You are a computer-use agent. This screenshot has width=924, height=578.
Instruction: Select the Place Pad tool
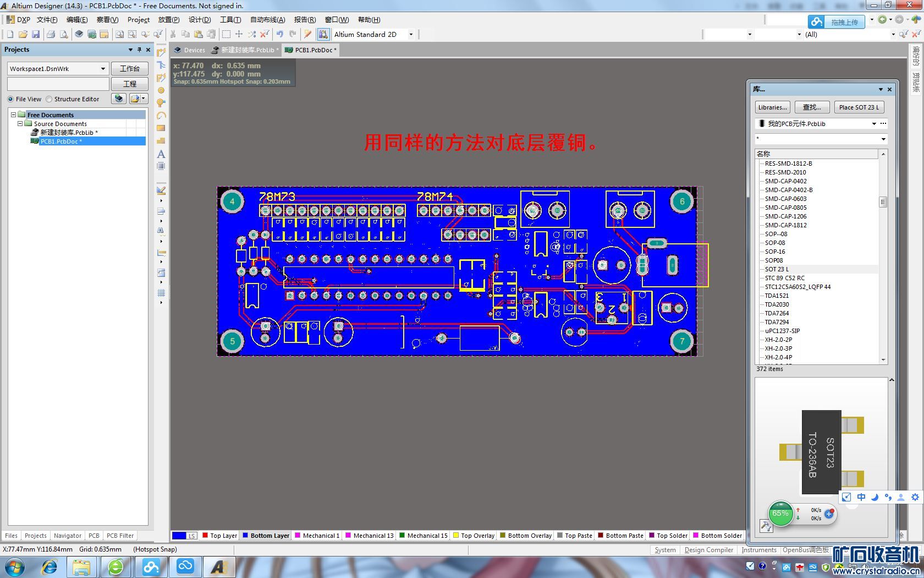coord(161,90)
